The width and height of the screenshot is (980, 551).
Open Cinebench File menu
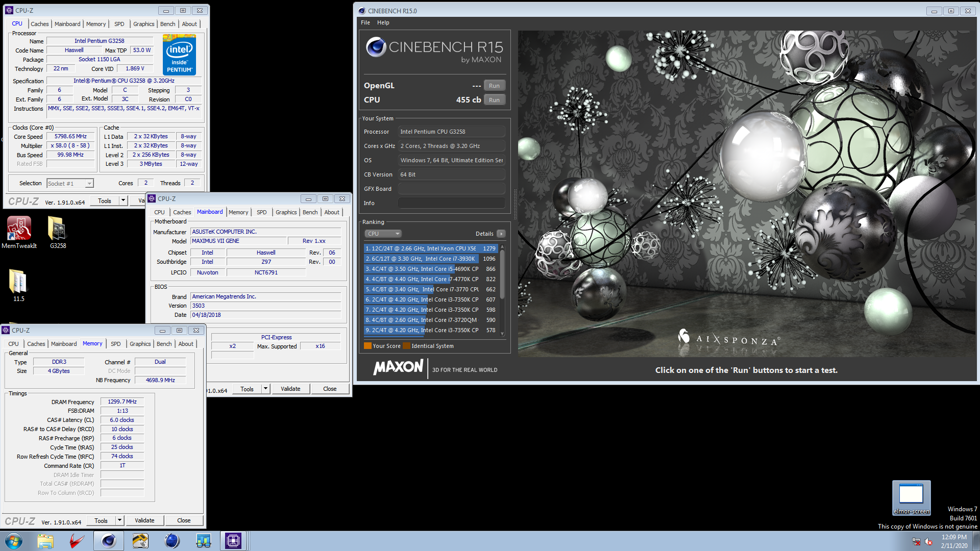(x=365, y=22)
